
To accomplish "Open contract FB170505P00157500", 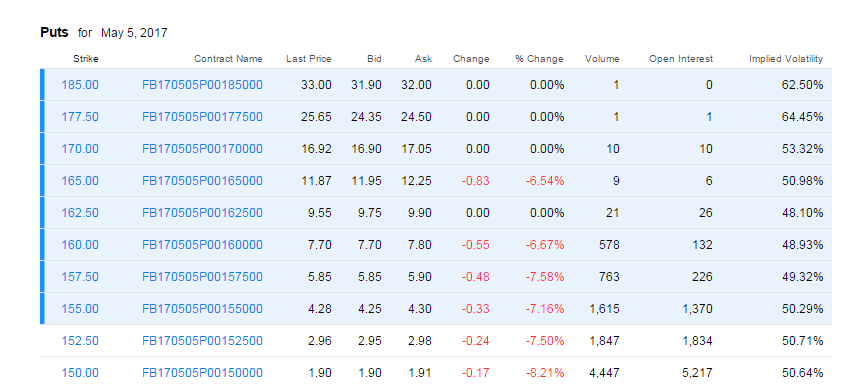I will (202, 277).
